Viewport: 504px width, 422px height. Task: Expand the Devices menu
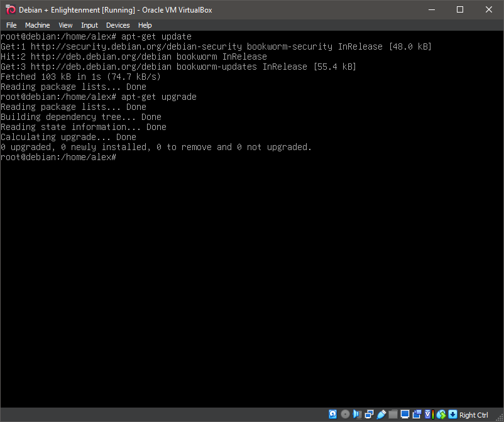point(118,25)
